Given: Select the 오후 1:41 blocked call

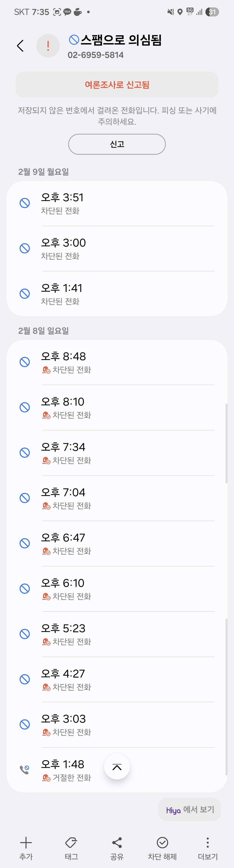Looking at the screenshot, I should (x=117, y=294).
